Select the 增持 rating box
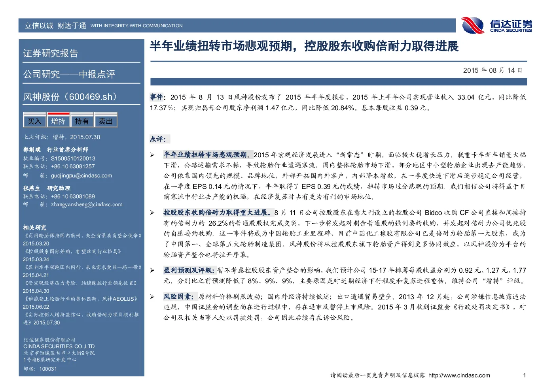The height and width of the screenshot is (392, 555). pyautogui.click(x=58, y=121)
